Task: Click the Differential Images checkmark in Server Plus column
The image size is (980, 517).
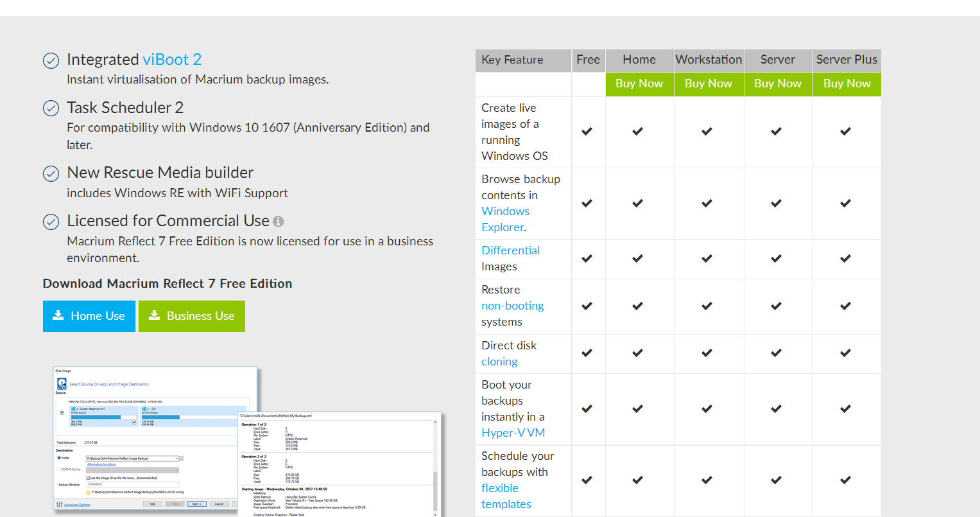Action: tap(845, 259)
